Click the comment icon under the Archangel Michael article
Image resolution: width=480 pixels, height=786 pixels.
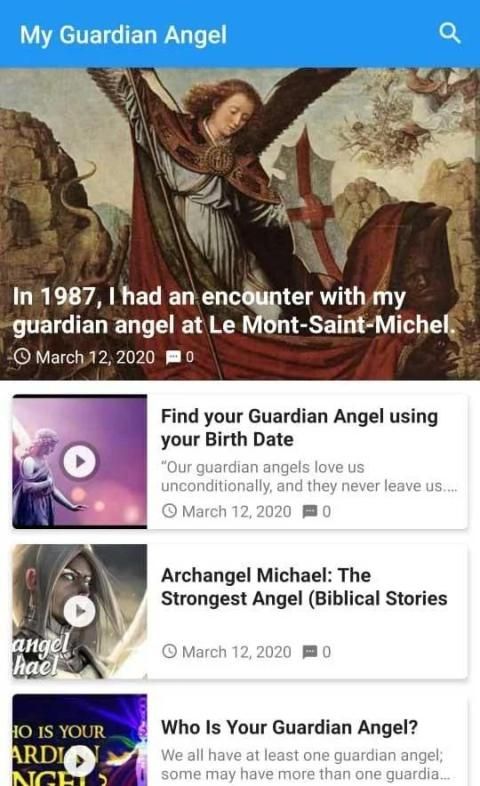310,652
